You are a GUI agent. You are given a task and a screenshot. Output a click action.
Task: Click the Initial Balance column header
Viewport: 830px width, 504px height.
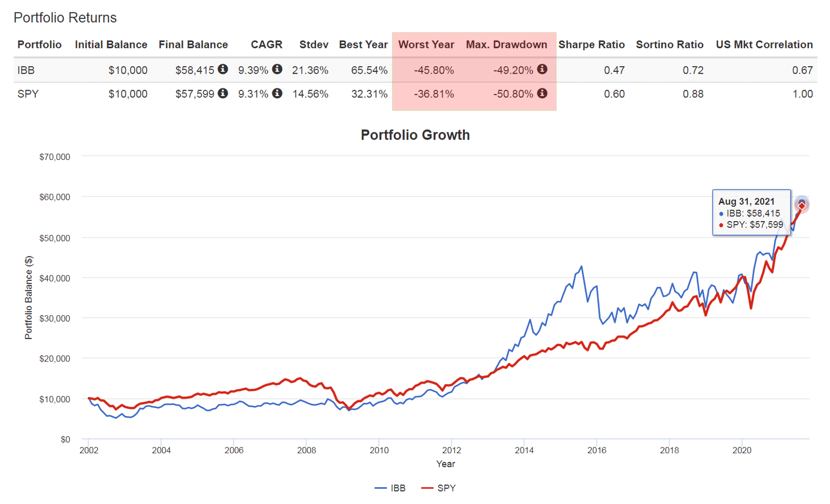pyautogui.click(x=111, y=45)
